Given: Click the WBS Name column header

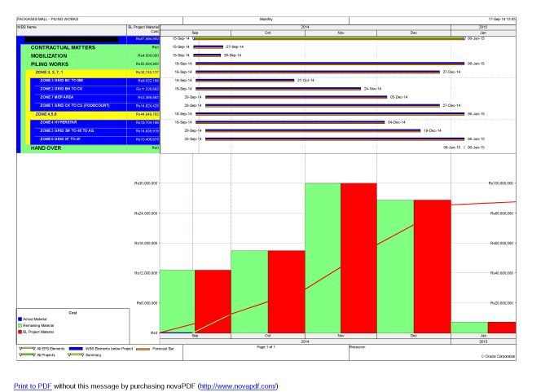Looking at the screenshot, I should point(72,30).
